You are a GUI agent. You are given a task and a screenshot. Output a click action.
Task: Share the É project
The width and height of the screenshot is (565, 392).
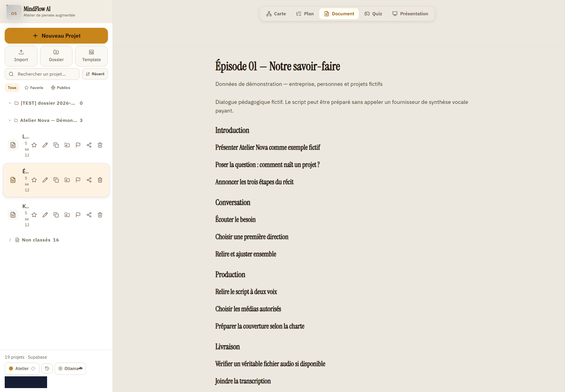point(89,180)
